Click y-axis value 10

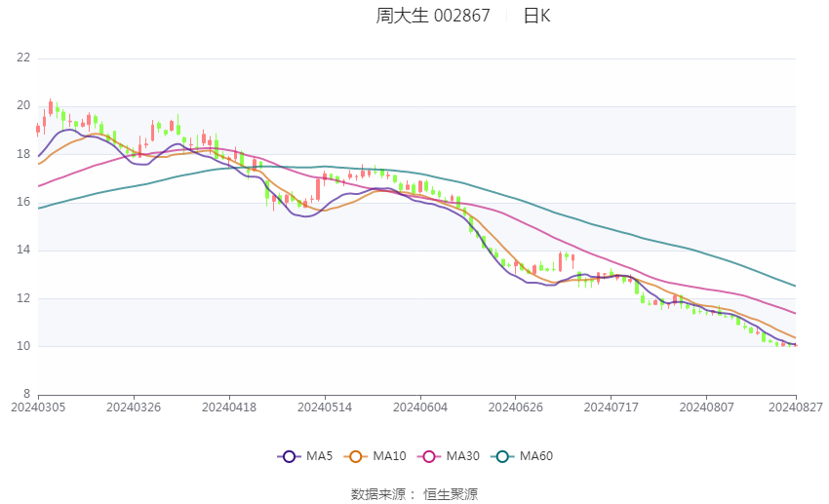[x=23, y=346]
